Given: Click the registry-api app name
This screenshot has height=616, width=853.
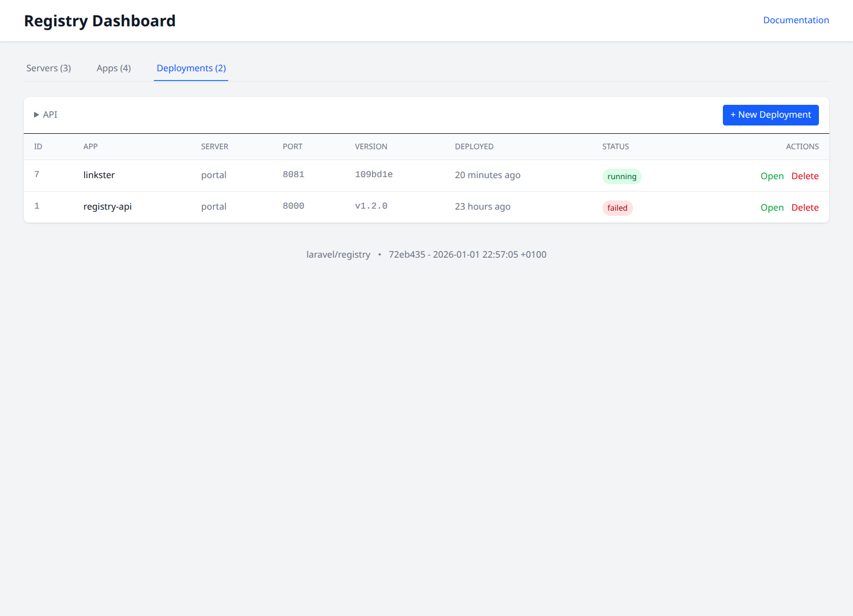Looking at the screenshot, I should 107,207.
